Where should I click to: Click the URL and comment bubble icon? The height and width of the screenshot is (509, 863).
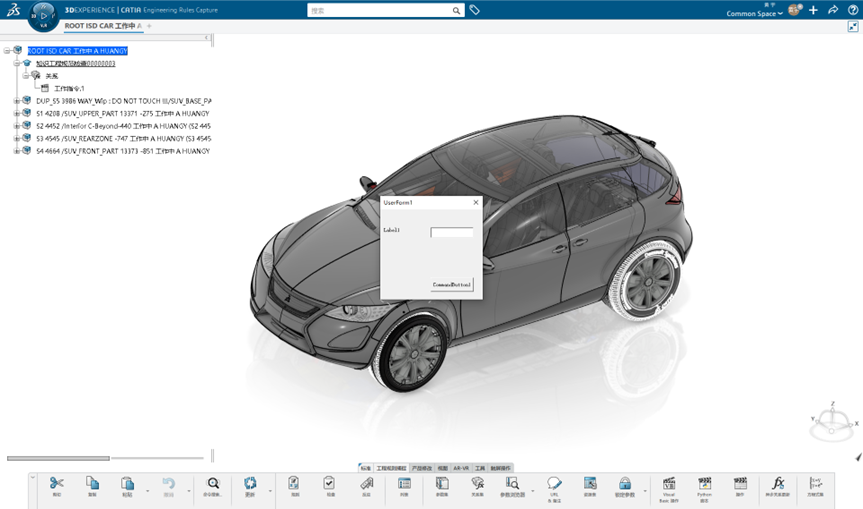(554, 483)
